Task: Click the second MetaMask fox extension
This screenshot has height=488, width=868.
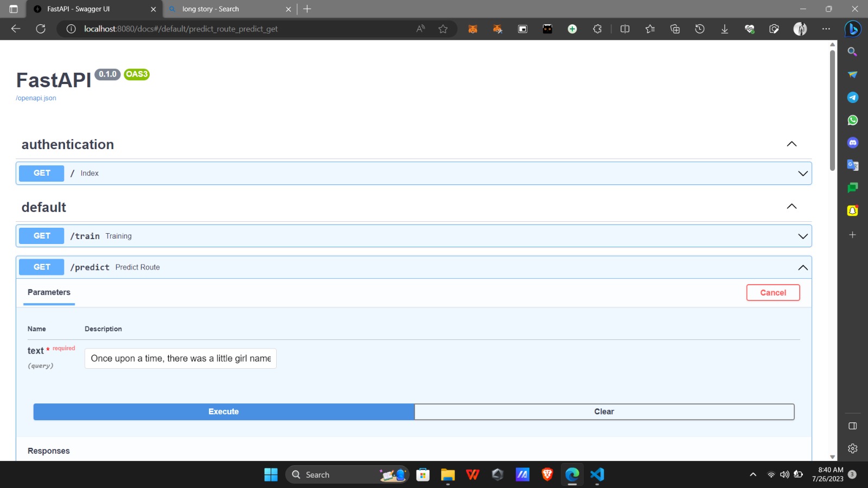Action: [497, 29]
